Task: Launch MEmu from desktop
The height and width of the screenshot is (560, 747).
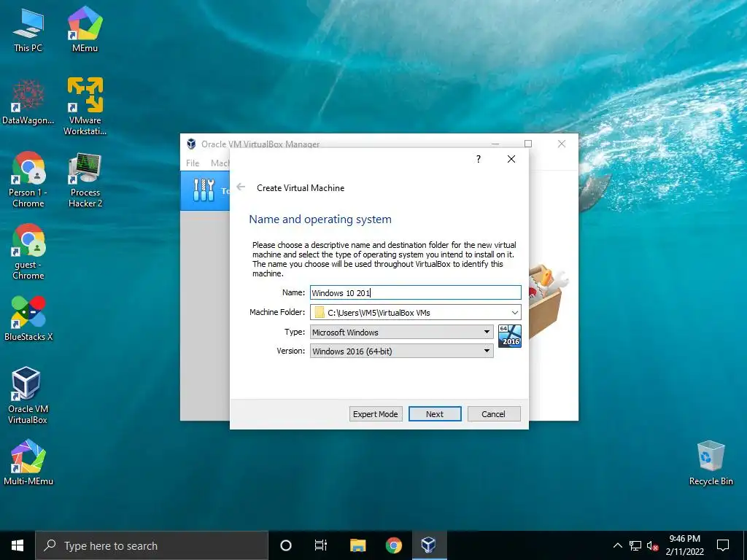Action: 85,29
